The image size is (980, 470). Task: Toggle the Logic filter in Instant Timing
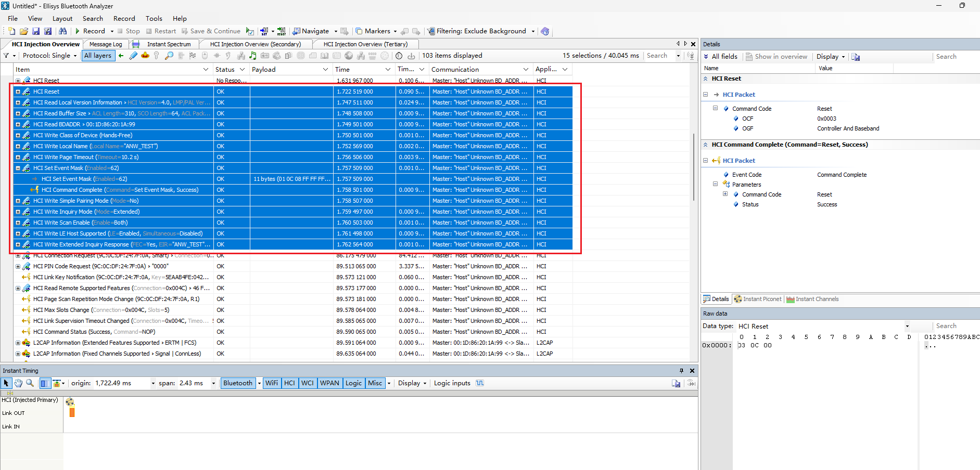click(353, 383)
